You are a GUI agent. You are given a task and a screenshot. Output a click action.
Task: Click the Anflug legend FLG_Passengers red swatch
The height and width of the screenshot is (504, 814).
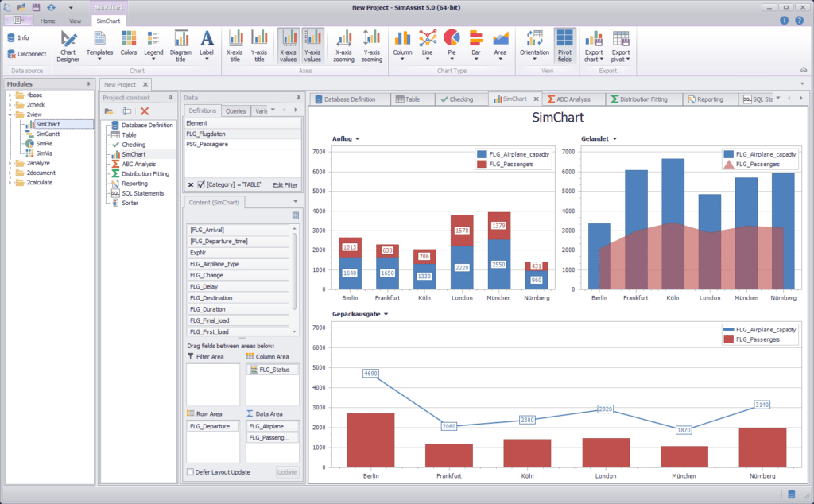[x=482, y=164]
